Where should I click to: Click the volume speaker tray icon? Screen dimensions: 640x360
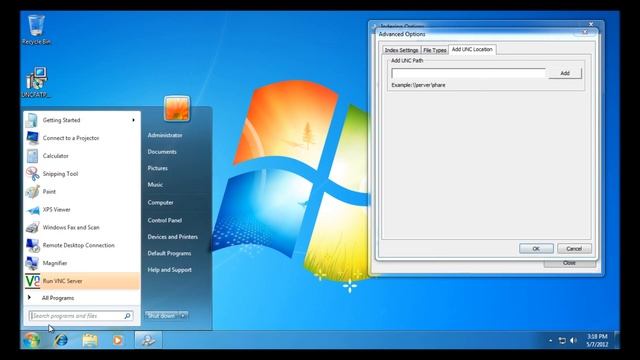click(x=573, y=340)
